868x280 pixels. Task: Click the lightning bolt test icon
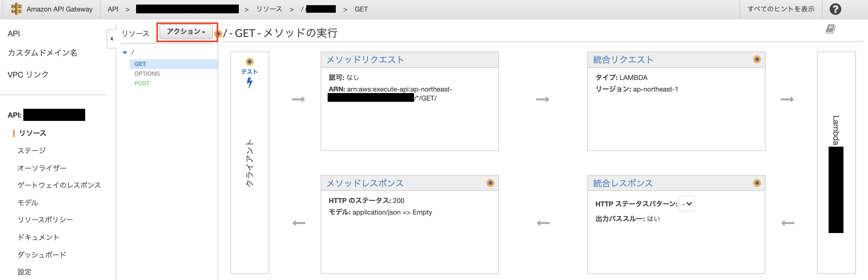pos(249,82)
